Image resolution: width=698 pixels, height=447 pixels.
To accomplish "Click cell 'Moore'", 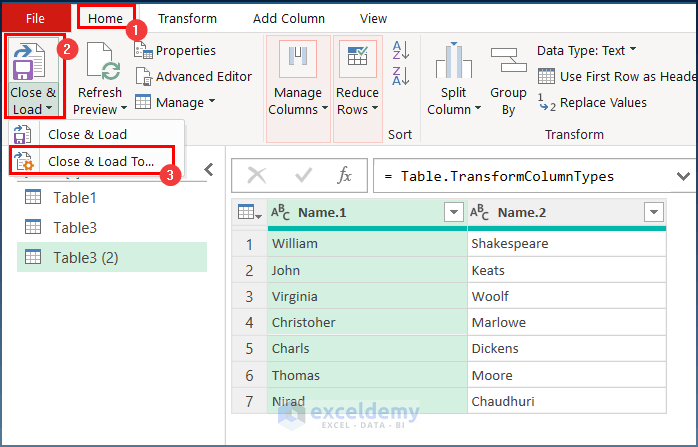I will click(x=567, y=375).
